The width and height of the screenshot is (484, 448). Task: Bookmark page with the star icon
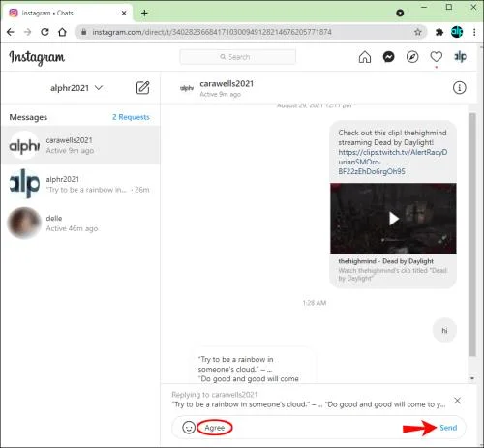pyautogui.click(x=418, y=32)
